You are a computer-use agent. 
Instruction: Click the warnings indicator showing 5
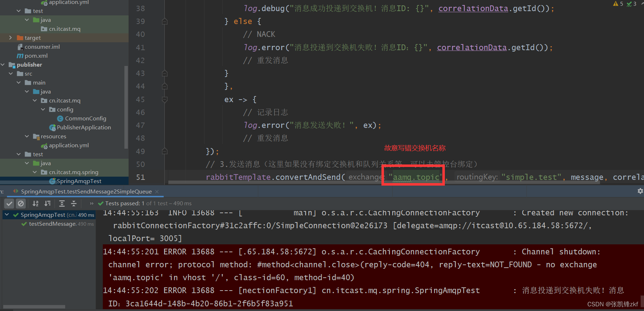click(618, 4)
